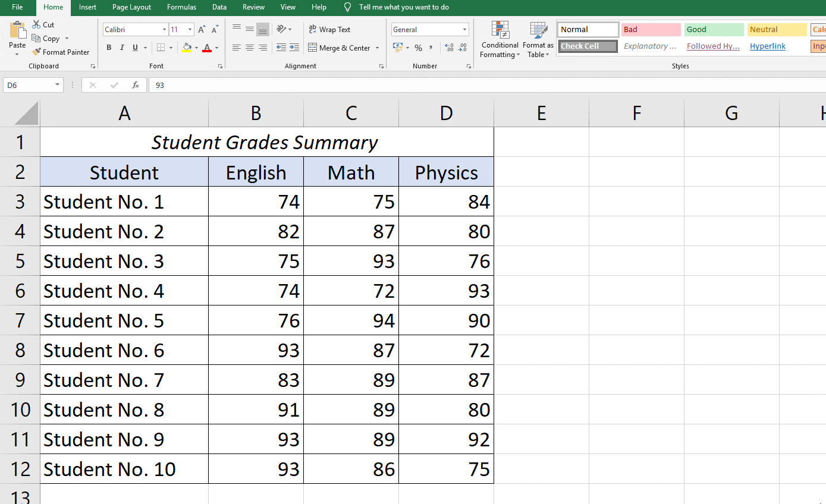Click the Accounting Number Format icon
Image resolution: width=826 pixels, height=504 pixels.
tap(398, 48)
